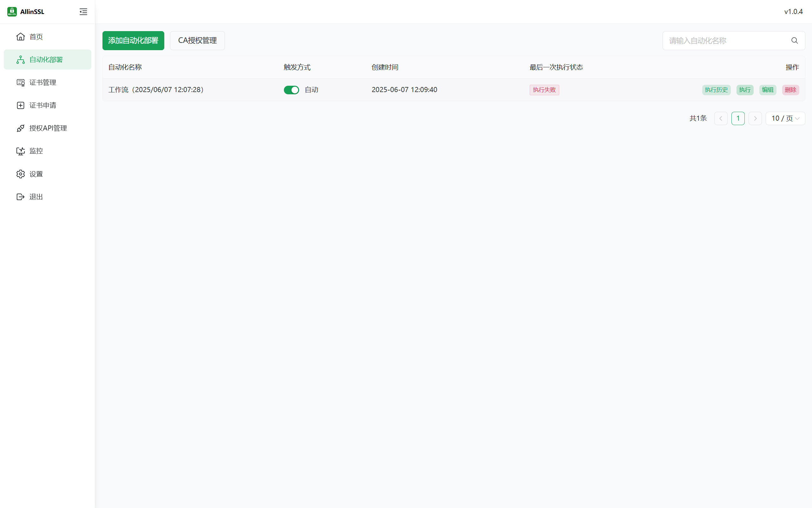812x508 pixels.
Task: Click the 添加自动化部署 button
Action: coord(133,41)
